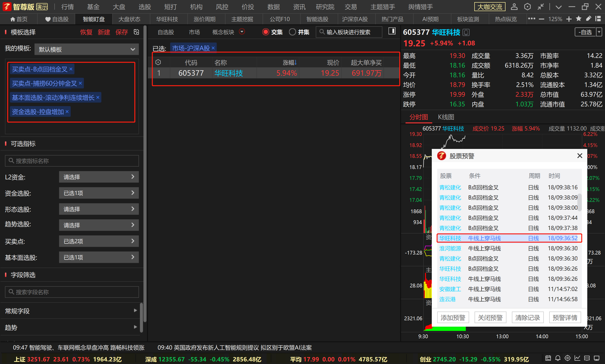The height and width of the screenshot is (364, 605).
Task: Expand the 基本面选股 已选1项 selector
Action: (x=99, y=257)
